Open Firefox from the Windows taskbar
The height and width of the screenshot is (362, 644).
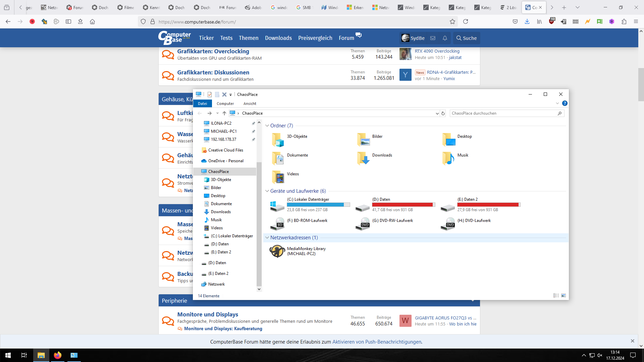click(58, 355)
